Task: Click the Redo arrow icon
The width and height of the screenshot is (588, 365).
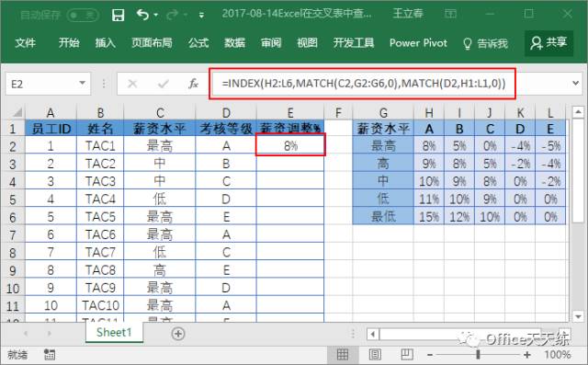Action: click(x=173, y=15)
